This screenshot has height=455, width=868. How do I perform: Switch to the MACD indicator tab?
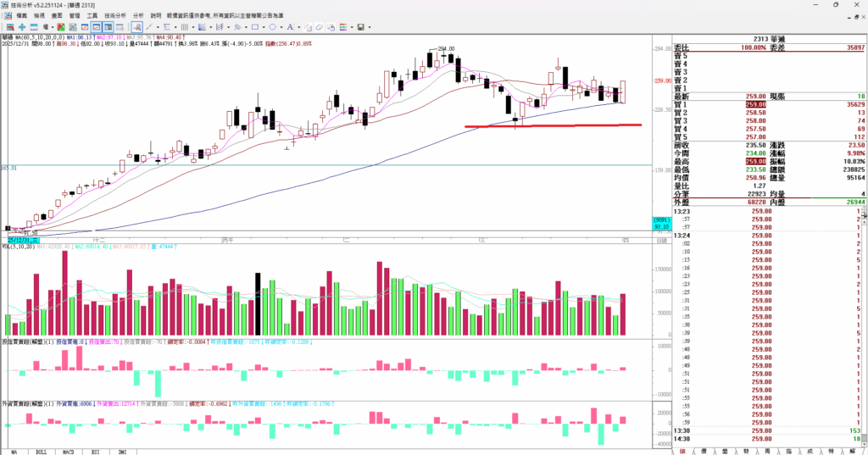(68, 452)
